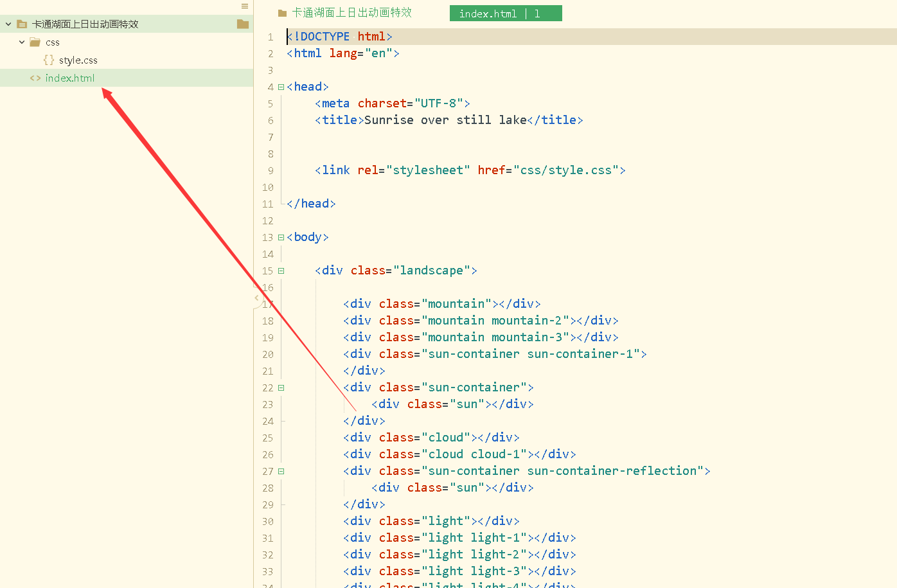This screenshot has height=588, width=897.
Task: Switch to the index.html | 1 tab
Action: [506, 13]
